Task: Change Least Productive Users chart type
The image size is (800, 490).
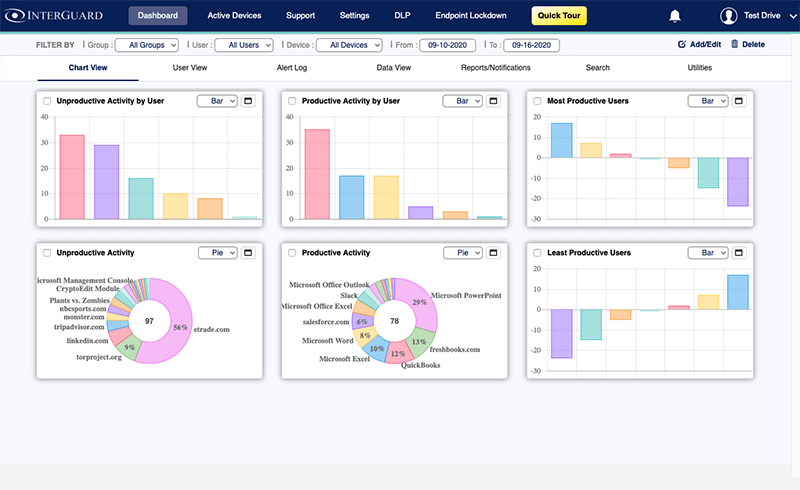Action: [x=708, y=253]
